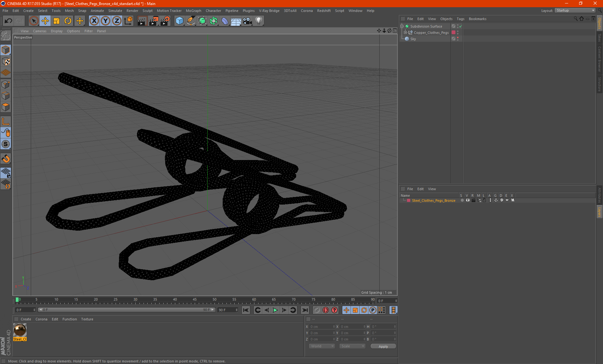Click the start frame 0 F stepper
The height and width of the screenshot is (364, 603).
pos(26,310)
